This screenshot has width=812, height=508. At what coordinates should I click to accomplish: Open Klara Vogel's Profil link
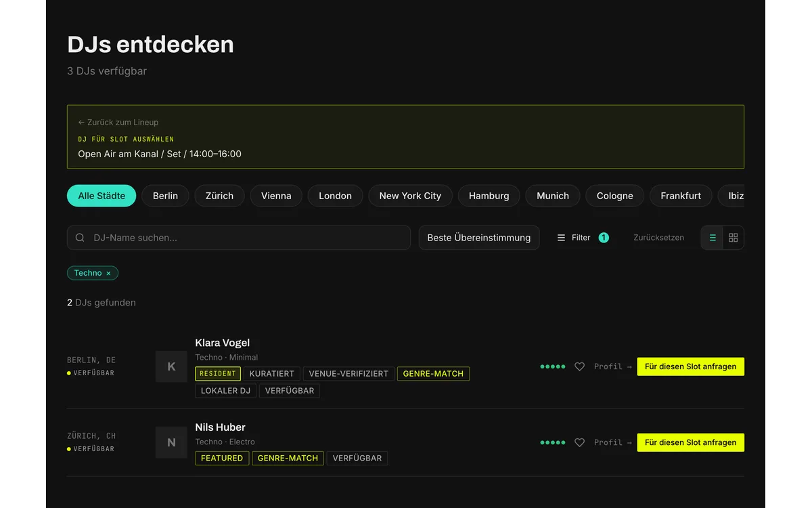tap(613, 366)
